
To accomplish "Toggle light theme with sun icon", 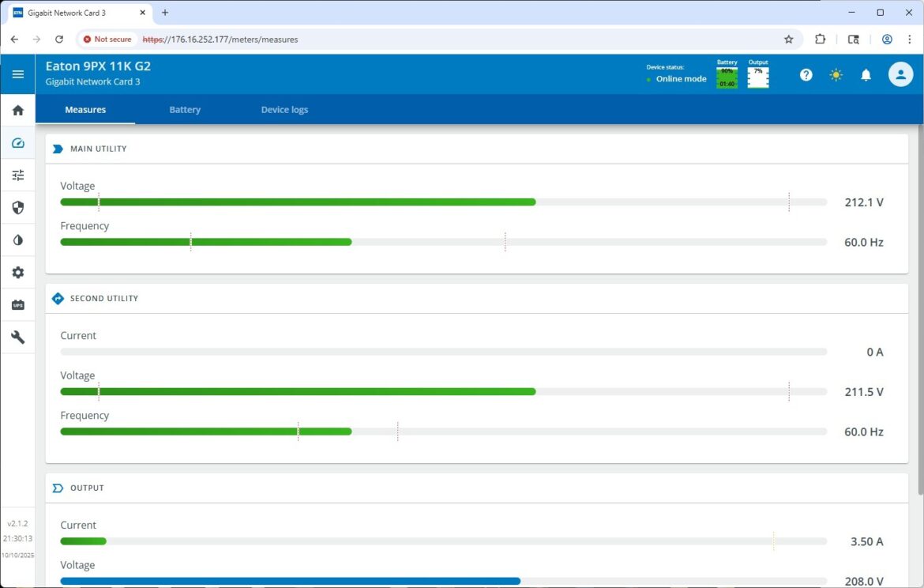I will 836,75.
